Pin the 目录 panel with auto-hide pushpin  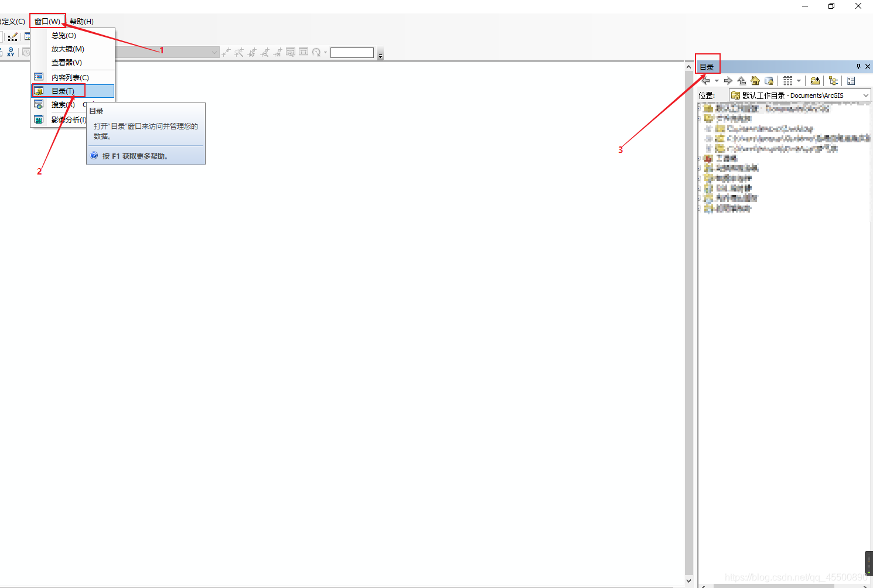pos(859,67)
